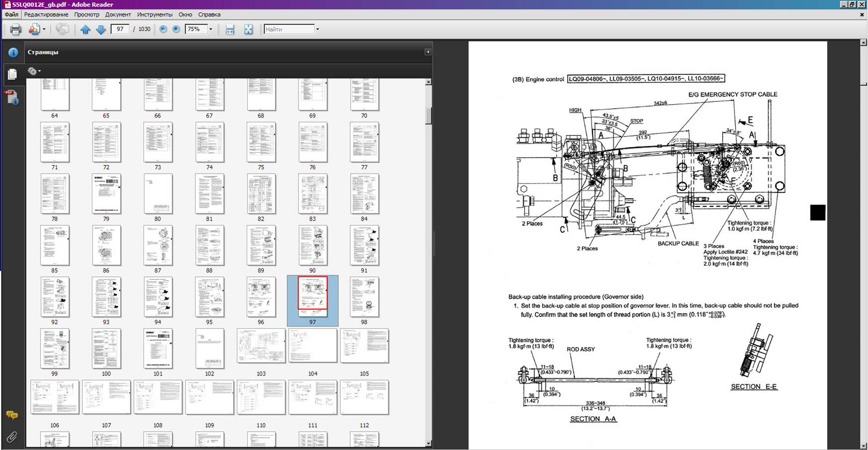868x450 pixels.
Task: Zoom out using the minus button
Action: tap(163, 29)
